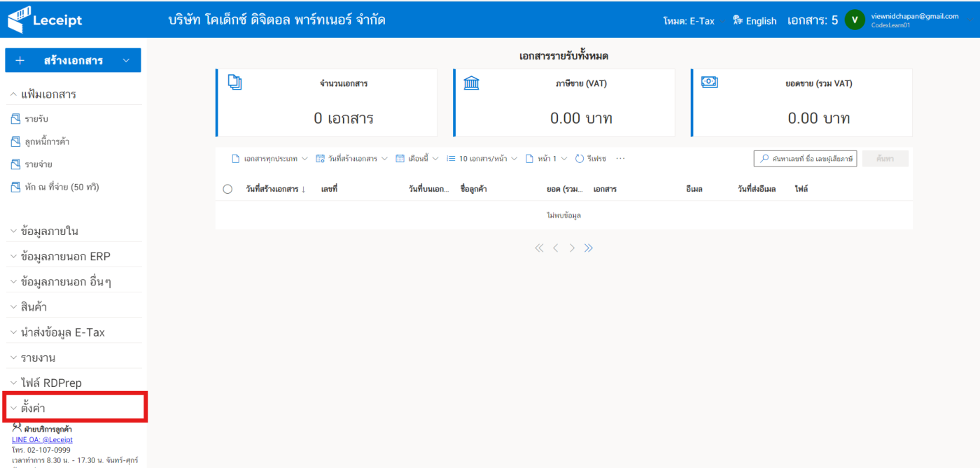Screen dimensions: 980x468
Task: Click the refresh (รีเฟรช) icon button
Action: click(x=590, y=159)
